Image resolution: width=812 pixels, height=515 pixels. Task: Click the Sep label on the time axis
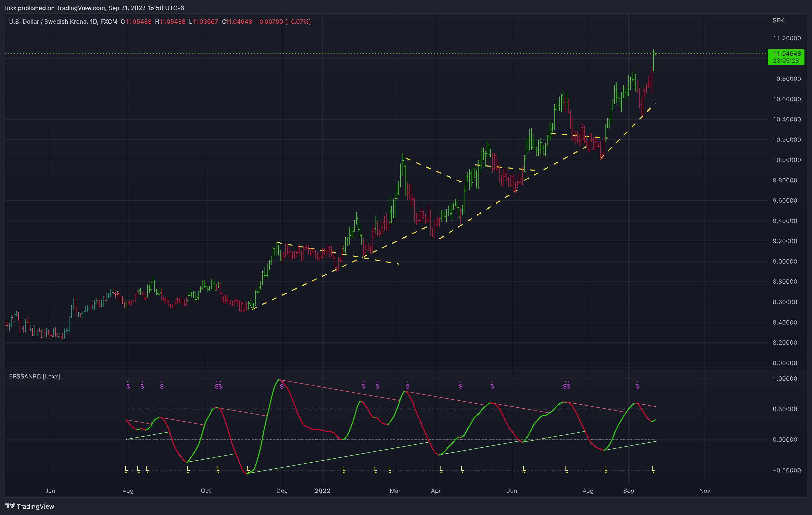[629, 491]
